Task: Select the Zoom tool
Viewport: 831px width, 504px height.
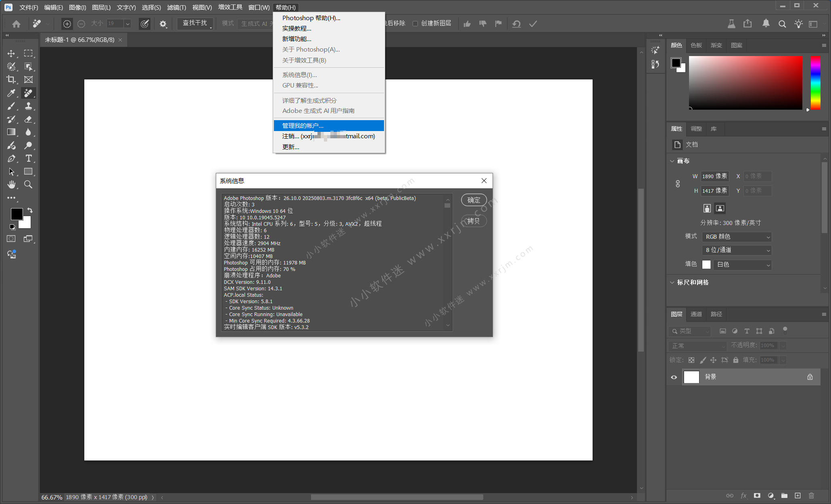Action: click(x=28, y=185)
